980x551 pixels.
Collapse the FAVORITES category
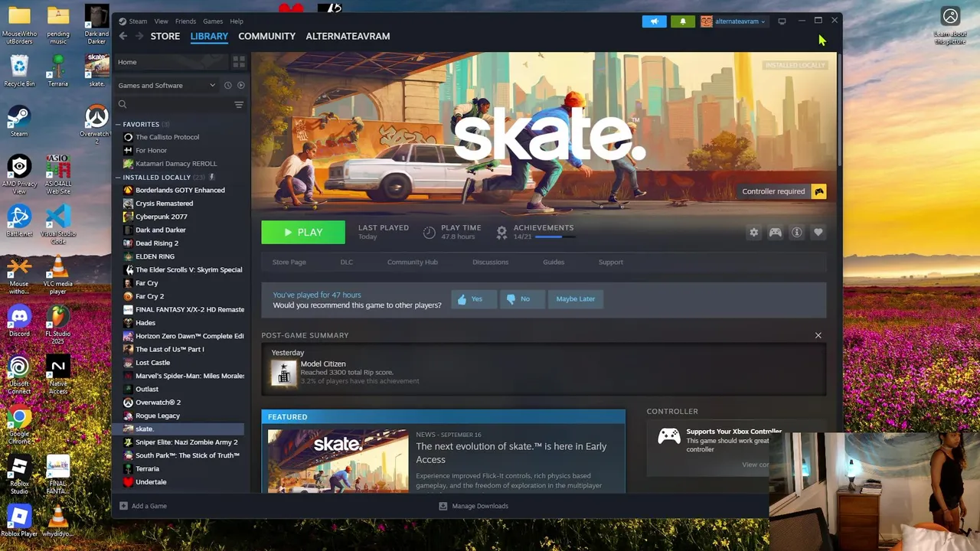pos(119,124)
